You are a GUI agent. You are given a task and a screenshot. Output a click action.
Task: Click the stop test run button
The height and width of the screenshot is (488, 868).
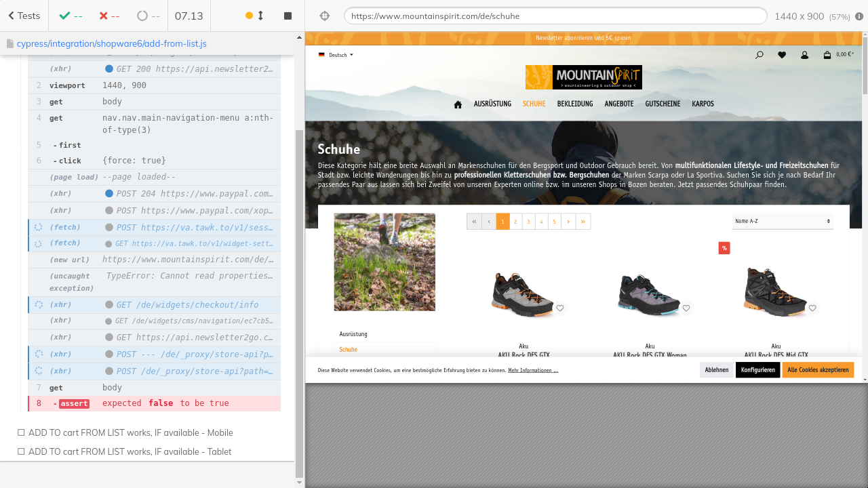288,16
